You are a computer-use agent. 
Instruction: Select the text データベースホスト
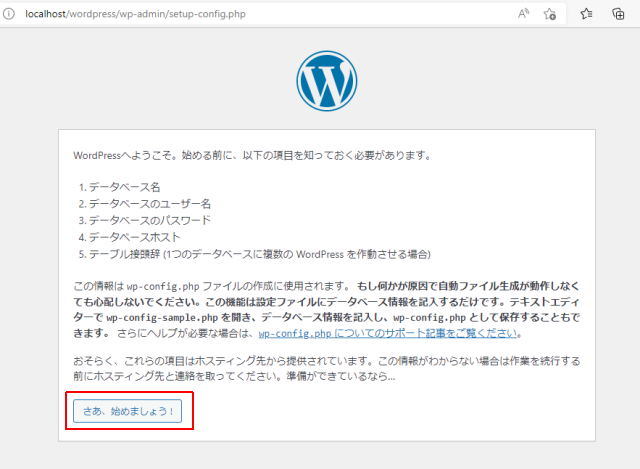coord(135,237)
